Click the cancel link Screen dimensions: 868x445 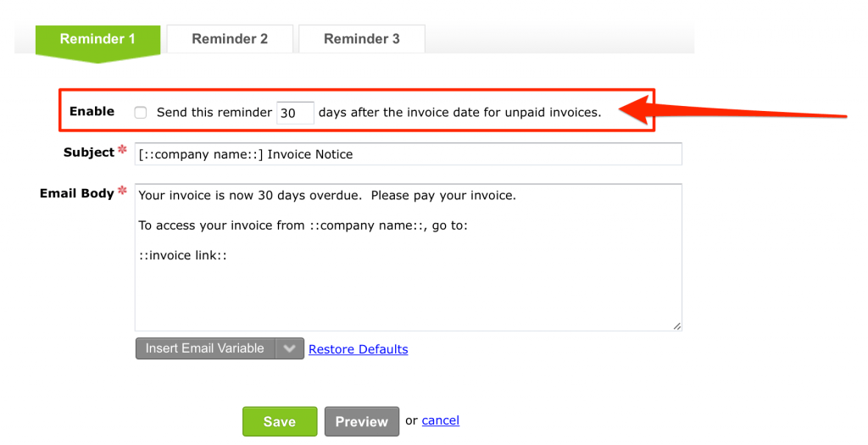click(x=441, y=420)
